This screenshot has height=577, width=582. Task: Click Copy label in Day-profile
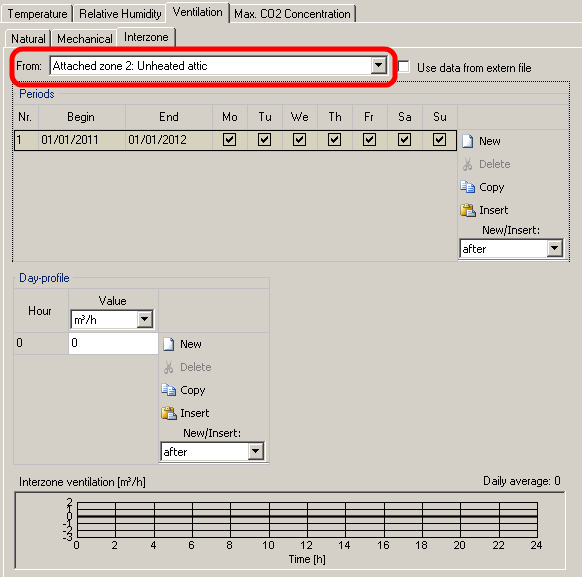pos(193,390)
